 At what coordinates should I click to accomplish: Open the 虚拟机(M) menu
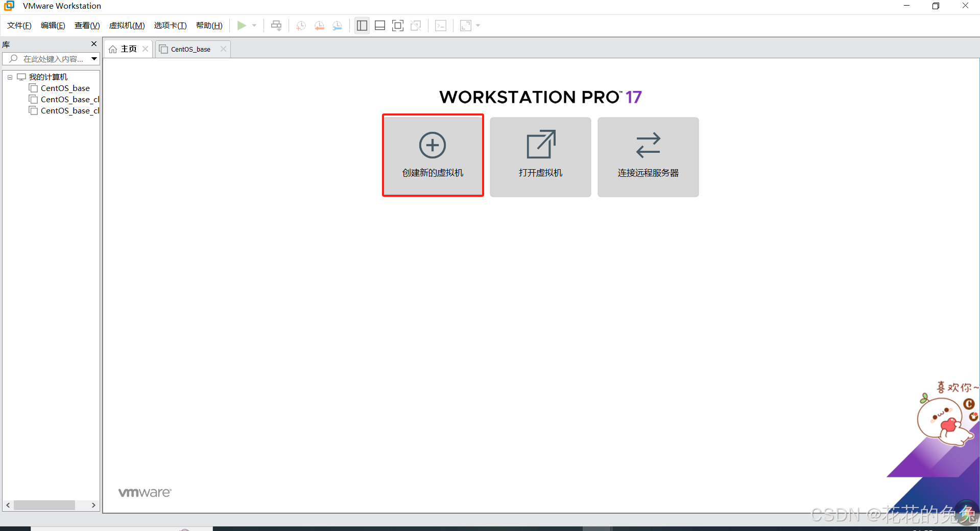pos(127,26)
